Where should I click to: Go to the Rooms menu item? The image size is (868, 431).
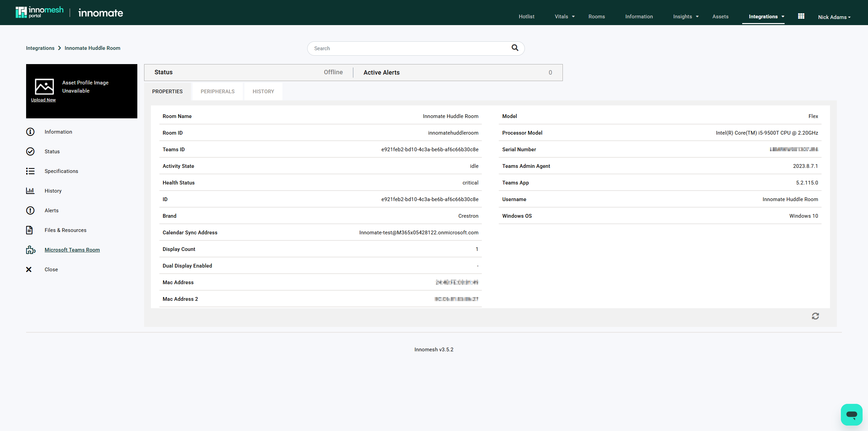tap(596, 17)
